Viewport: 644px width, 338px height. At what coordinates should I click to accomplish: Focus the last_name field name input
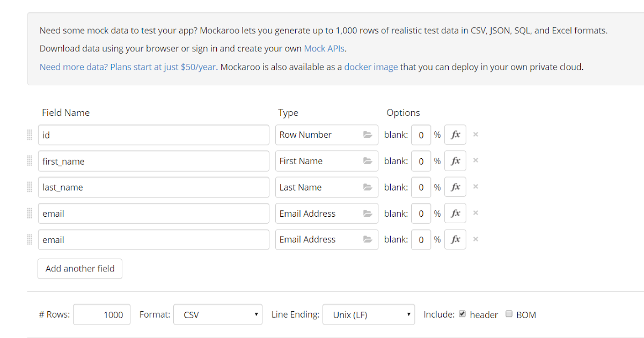[153, 187]
